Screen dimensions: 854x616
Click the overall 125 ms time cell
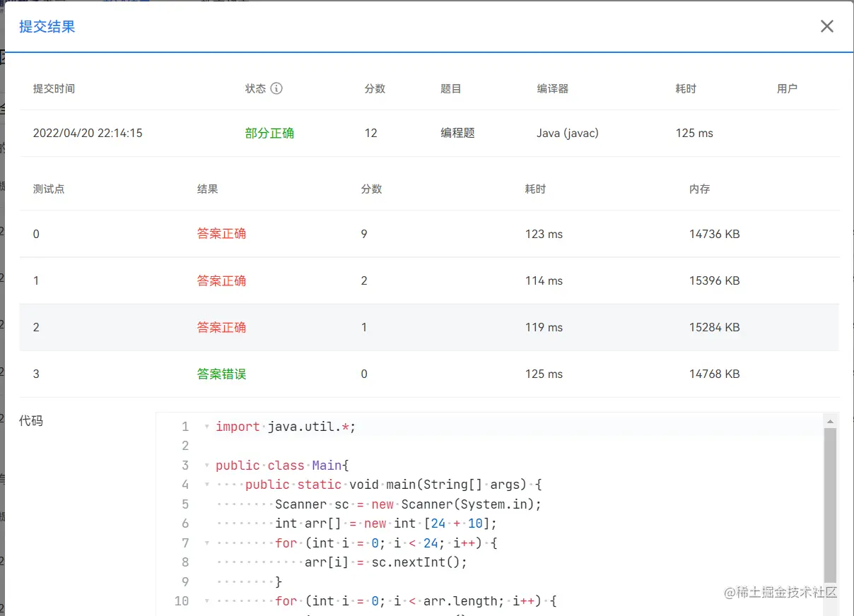(694, 133)
